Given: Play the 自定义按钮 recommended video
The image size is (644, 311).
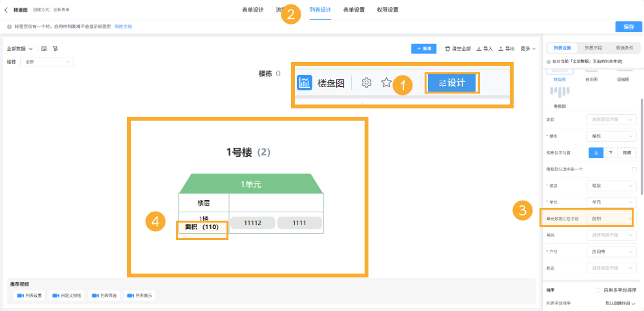Looking at the screenshot, I should point(66,296).
